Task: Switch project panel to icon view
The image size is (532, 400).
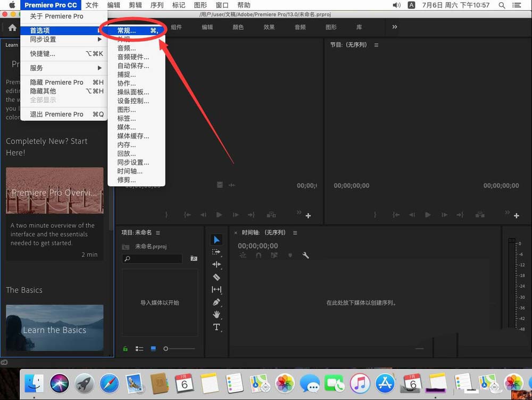Action: [x=153, y=348]
